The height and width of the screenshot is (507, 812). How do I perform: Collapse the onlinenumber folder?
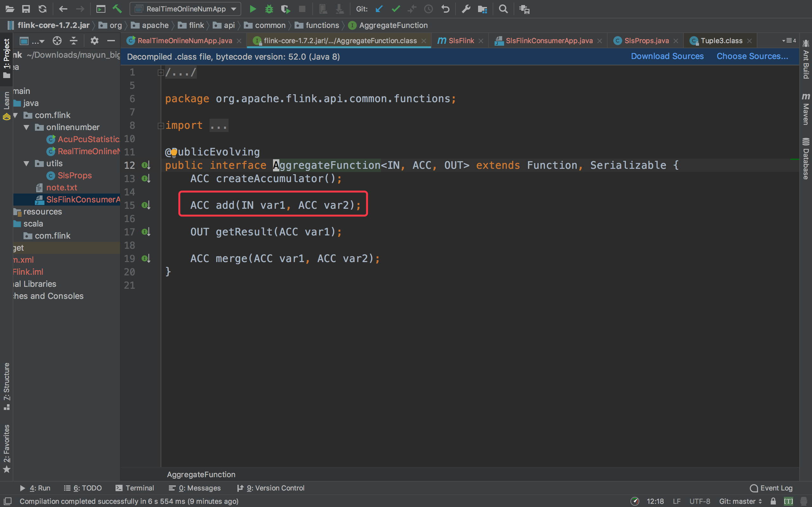point(26,128)
